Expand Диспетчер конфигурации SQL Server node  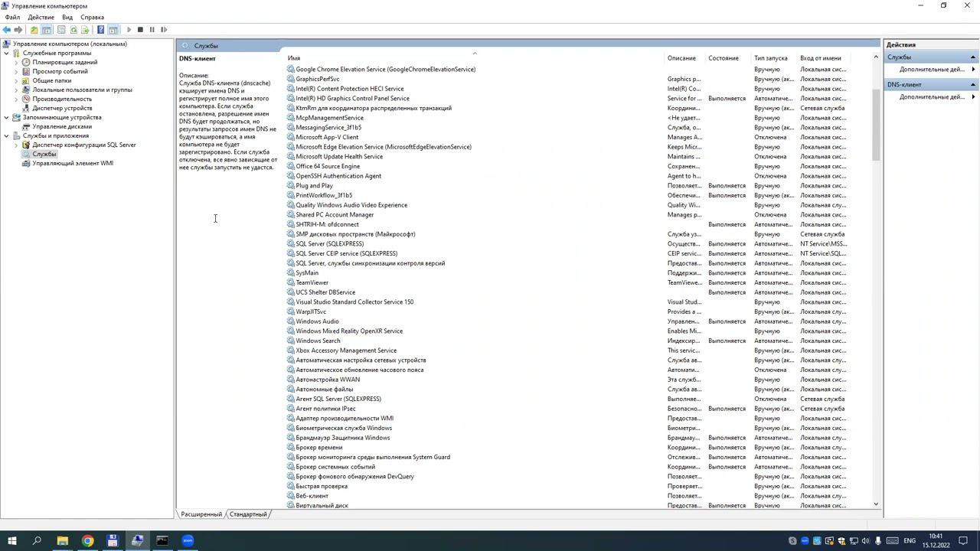(16, 145)
